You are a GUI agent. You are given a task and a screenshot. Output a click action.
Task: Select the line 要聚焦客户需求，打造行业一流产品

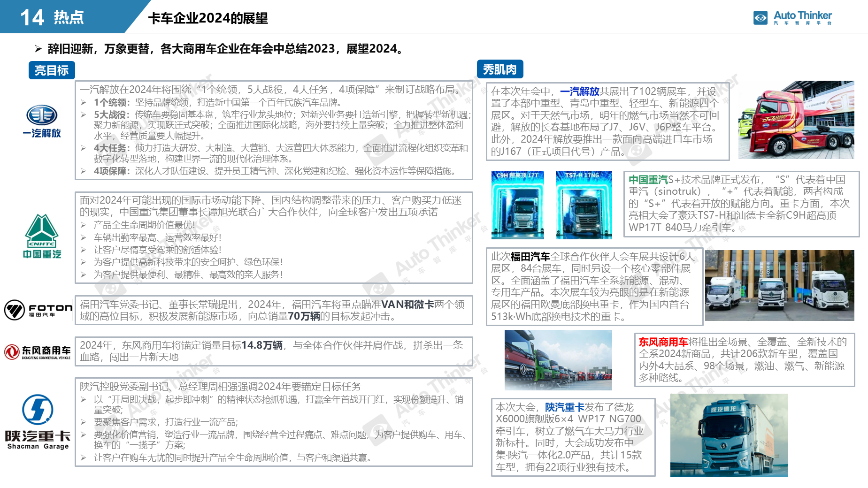[x=166, y=422]
